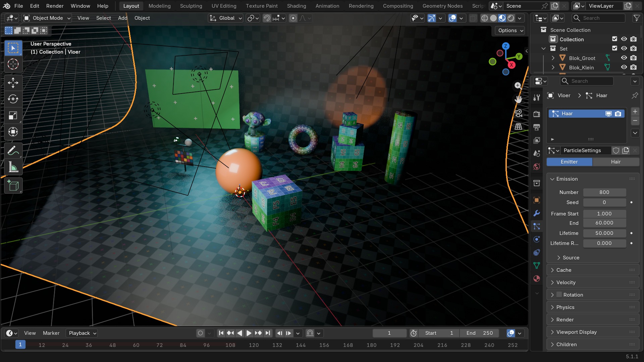This screenshot has height=362, width=644.
Task: Select the Move tool in toolbar
Action: [x=13, y=82]
